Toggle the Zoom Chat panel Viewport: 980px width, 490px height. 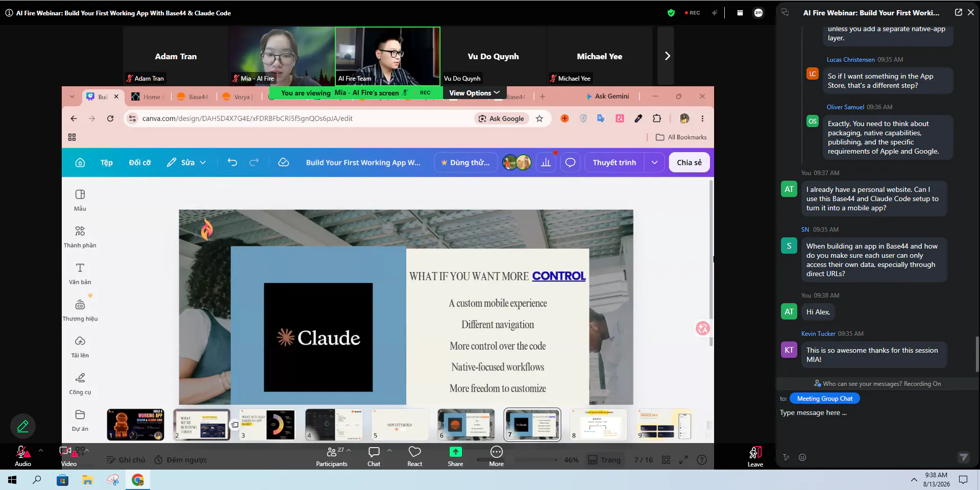point(374,456)
